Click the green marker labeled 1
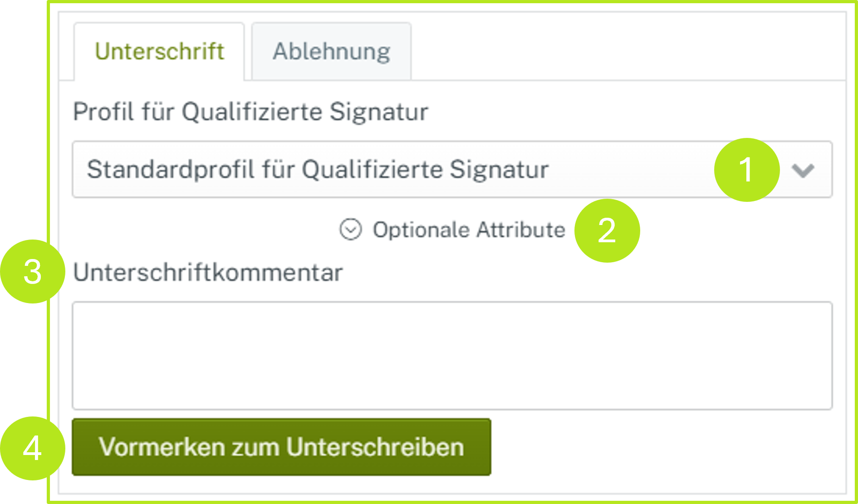Image resolution: width=858 pixels, height=504 pixels. 747,170
